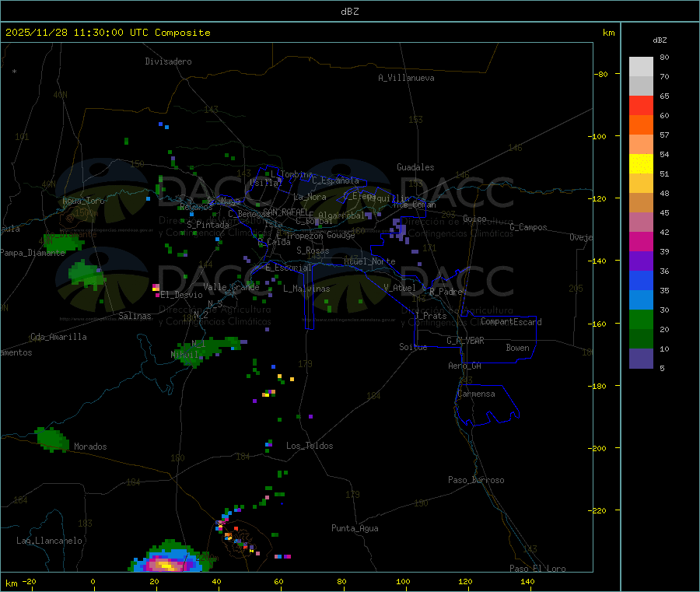Image resolution: width=700 pixels, height=592 pixels.
Task: Click the Lag.Llancanelo map label
Action: 49,541
